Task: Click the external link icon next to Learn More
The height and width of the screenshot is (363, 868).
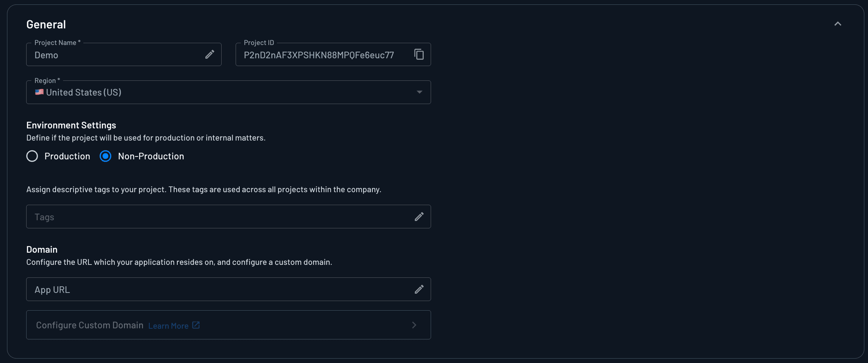Action: pyautogui.click(x=195, y=325)
